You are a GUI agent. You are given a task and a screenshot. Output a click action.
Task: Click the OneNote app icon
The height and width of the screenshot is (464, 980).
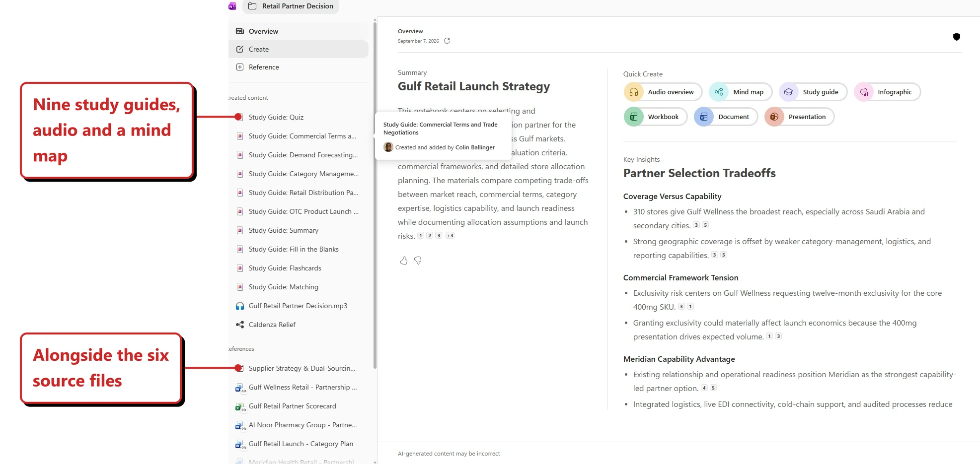point(232,6)
